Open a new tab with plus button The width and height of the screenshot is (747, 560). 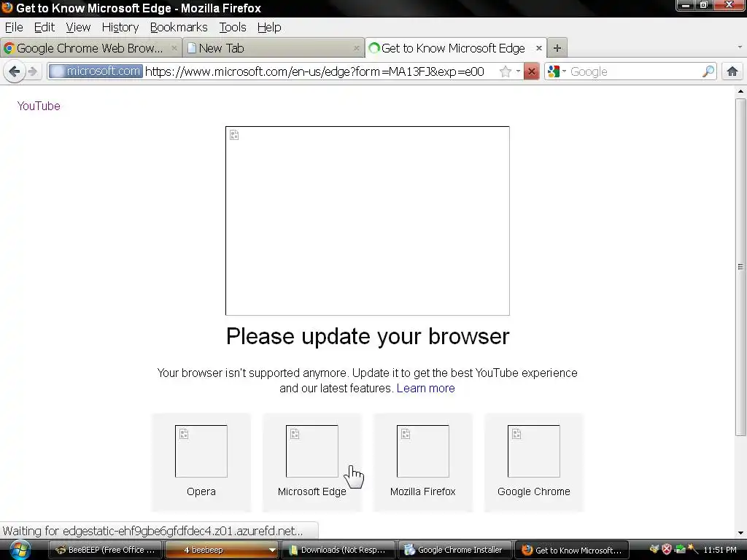coord(557,48)
